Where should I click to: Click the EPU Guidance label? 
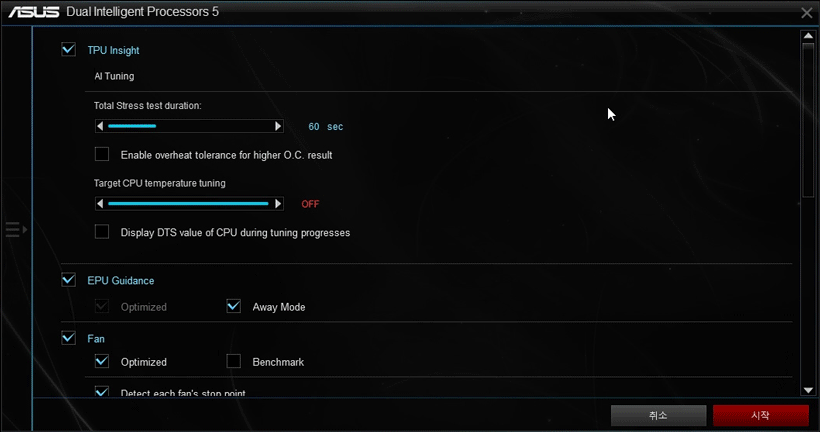point(121,281)
